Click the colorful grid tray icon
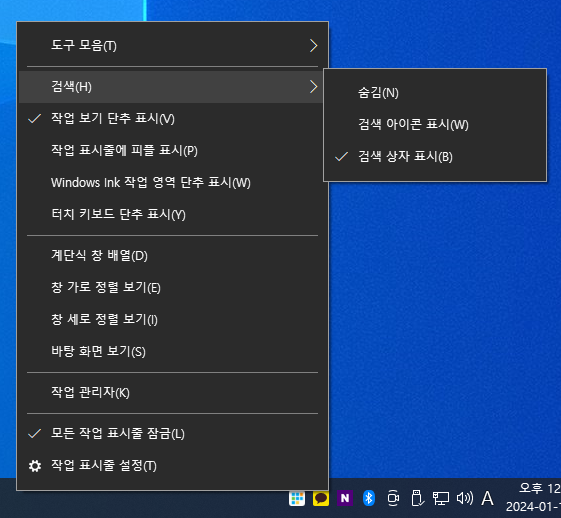The width and height of the screenshot is (561, 518). pyautogui.click(x=297, y=498)
